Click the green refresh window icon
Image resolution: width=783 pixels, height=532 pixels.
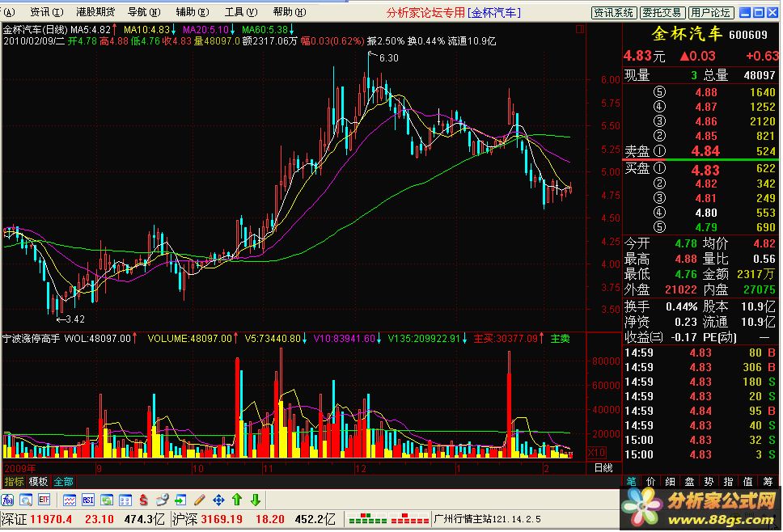(x=106, y=500)
